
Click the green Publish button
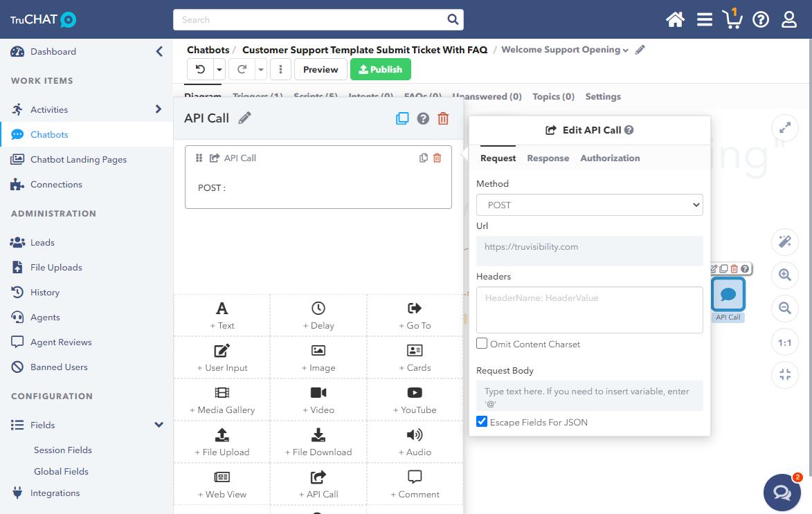[381, 69]
